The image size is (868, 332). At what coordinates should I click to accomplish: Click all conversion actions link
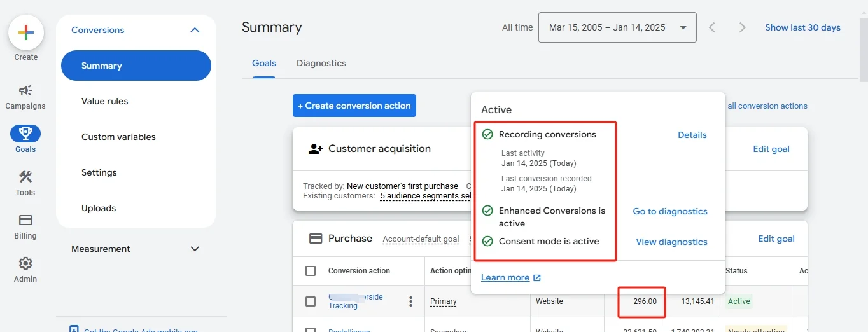coord(767,106)
